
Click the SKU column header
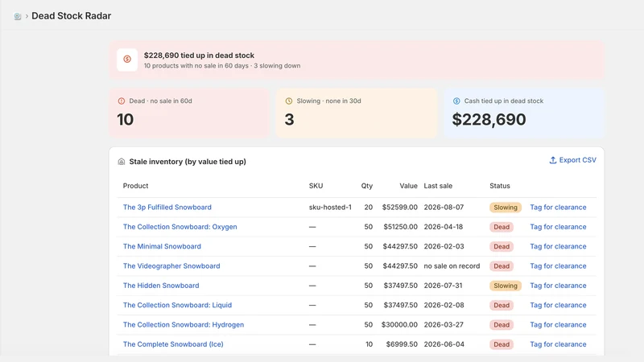[x=316, y=186]
